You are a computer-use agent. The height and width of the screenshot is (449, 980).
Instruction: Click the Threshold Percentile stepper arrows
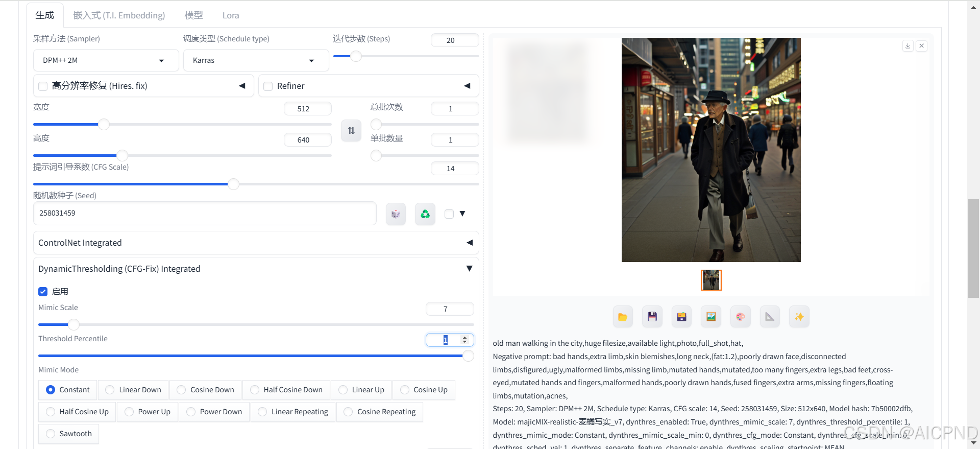pos(464,340)
